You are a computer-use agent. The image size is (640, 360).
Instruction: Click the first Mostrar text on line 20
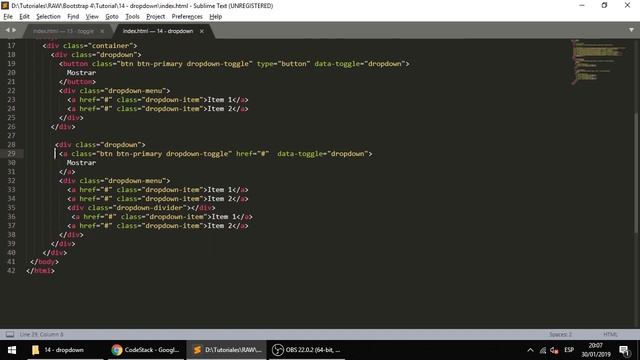(x=81, y=73)
